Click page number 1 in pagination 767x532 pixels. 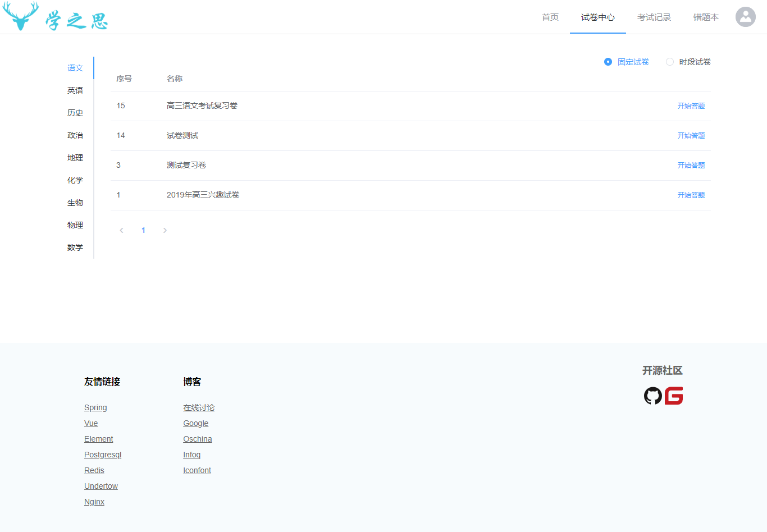[x=143, y=230]
